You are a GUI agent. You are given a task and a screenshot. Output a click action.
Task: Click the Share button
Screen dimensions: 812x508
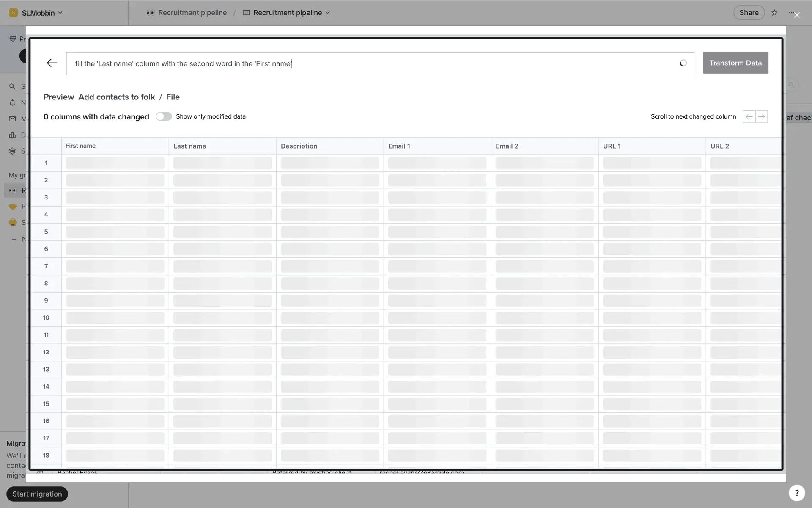749,13
